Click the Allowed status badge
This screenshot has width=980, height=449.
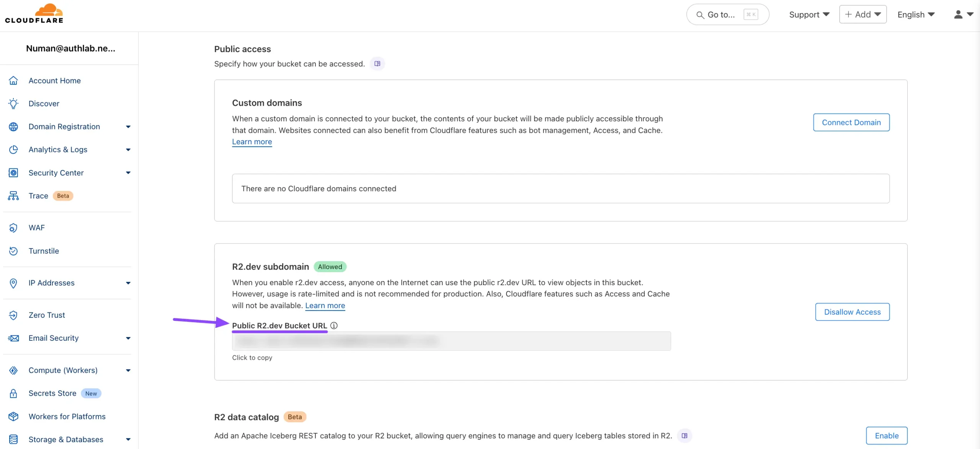click(330, 267)
